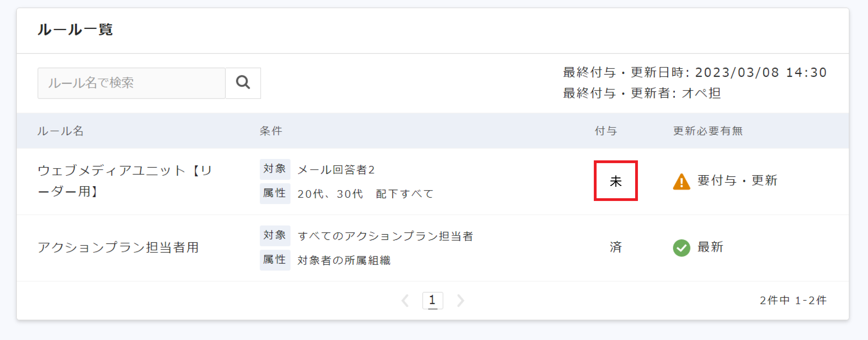Click the 要付与・更新 status text
The height and width of the screenshot is (340, 868).
click(x=737, y=181)
